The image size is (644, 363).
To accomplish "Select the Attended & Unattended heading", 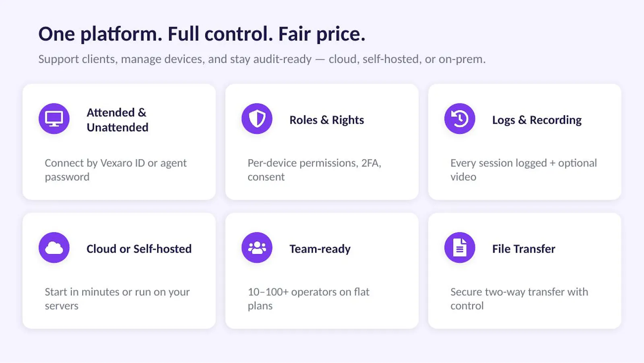I will (118, 120).
